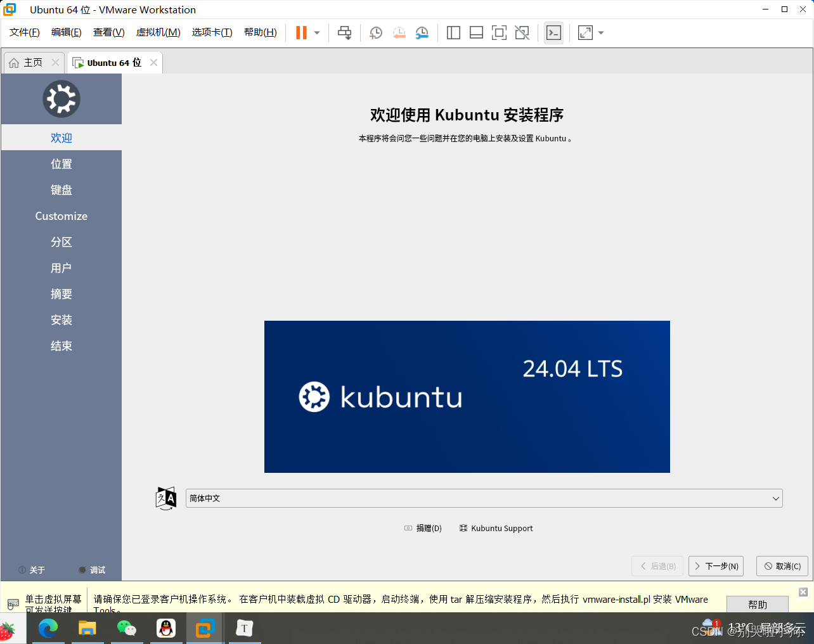Open Microsoft Edge from the taskbar

pyautogui.click(x=48, y=628)
